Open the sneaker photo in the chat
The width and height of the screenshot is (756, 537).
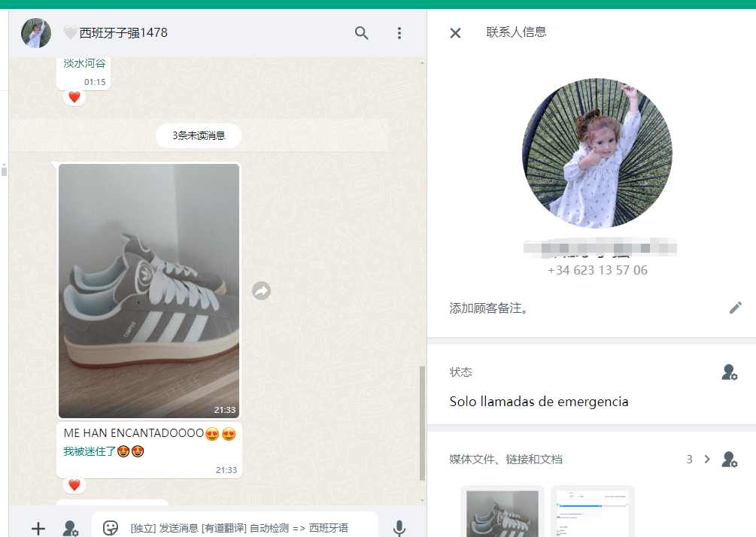click(x=149, y=290)
